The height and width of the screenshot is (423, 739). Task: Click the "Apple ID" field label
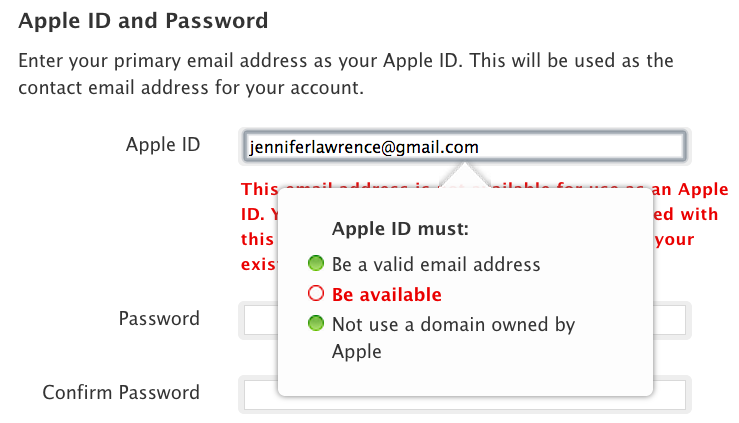[x=163, y=145]
